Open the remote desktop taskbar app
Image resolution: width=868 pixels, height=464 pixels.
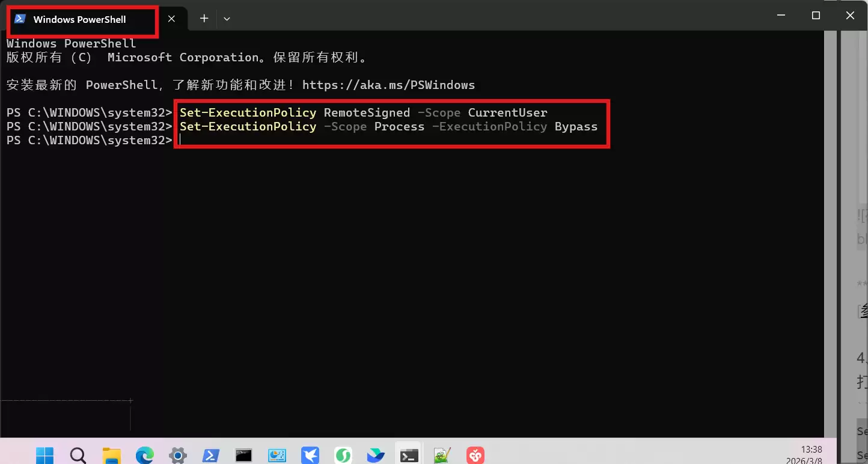click(x=277, y=455)
